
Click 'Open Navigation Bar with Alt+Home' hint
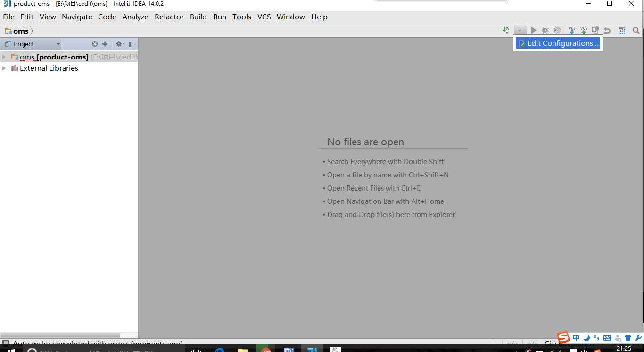coord(386,201)
